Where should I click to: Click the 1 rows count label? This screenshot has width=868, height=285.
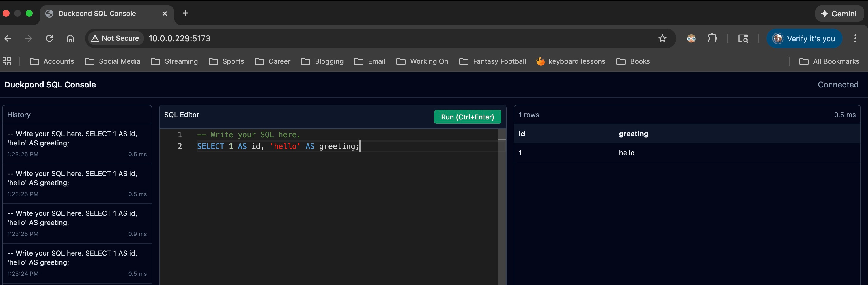(529, 115)
